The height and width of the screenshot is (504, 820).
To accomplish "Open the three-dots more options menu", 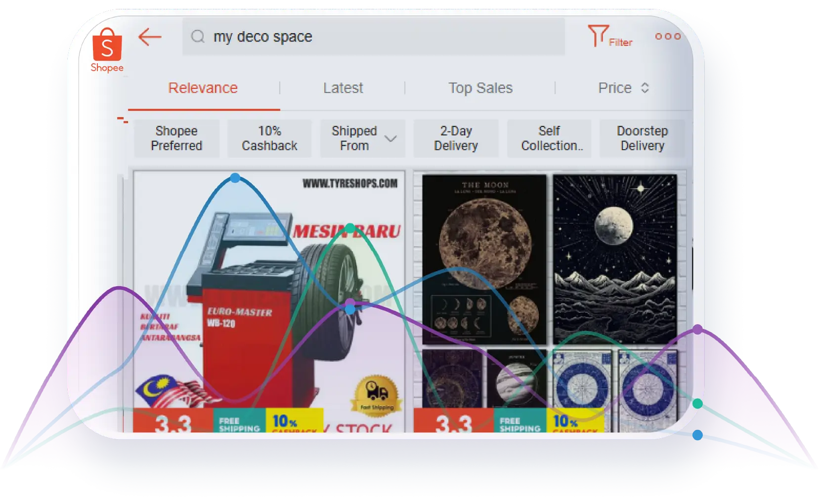I will 667,36.
